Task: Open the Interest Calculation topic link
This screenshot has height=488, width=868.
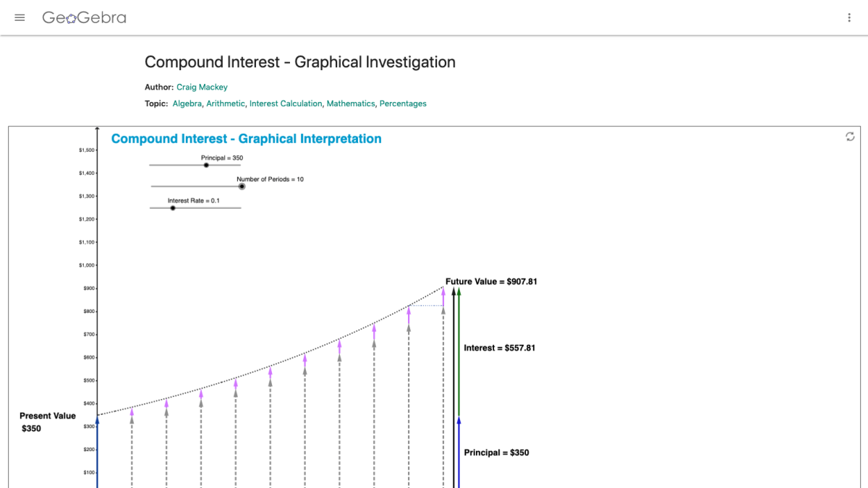Action: tap(285, 103)
